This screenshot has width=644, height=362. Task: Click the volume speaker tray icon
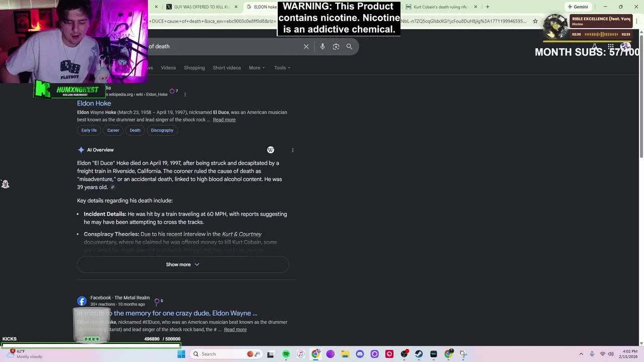pyautogui.click(x=611, y=354)
